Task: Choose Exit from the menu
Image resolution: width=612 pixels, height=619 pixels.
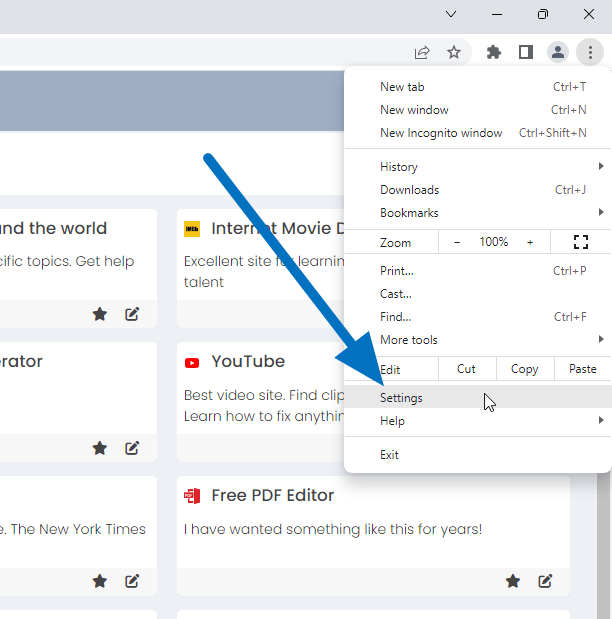Action: pos(478,455)
